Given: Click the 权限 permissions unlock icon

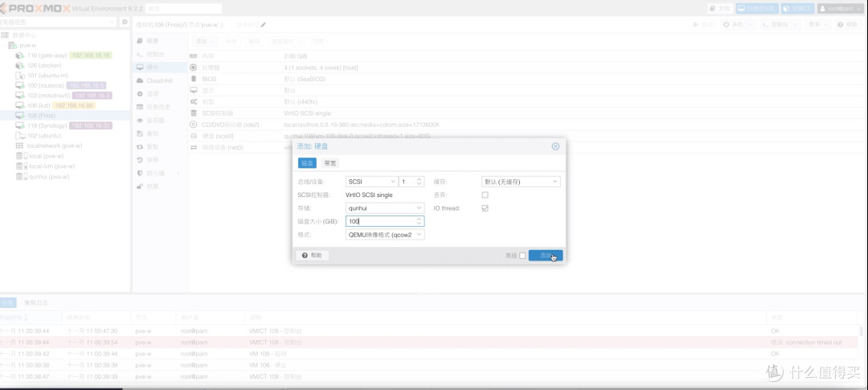Looking at the screenshot, I should coord(140,187).
